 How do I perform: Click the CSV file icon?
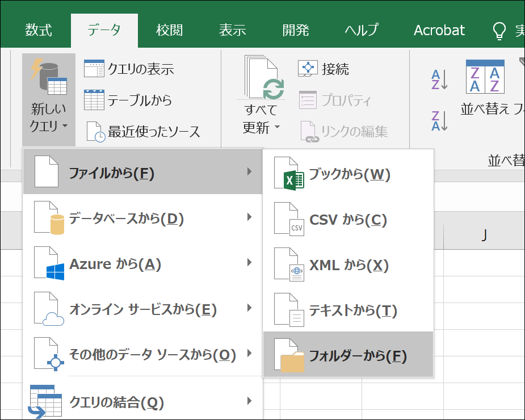coord(289,219)
